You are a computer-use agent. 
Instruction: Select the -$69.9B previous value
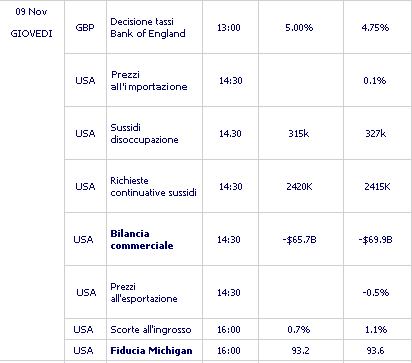pos(375,239)
